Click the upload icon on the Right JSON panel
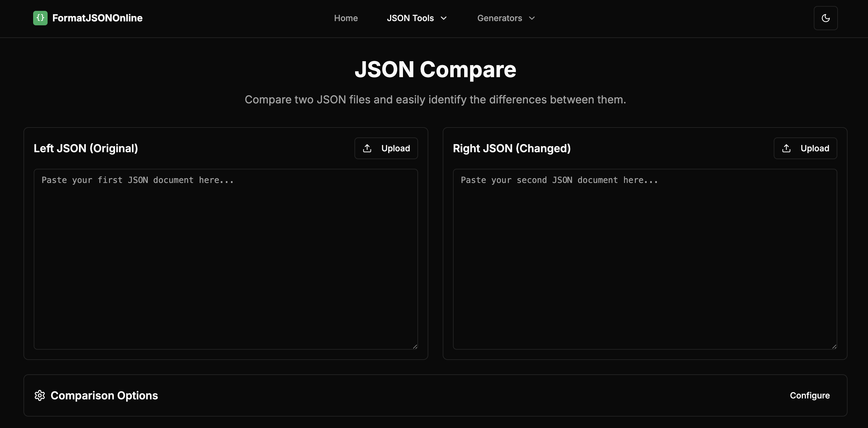Viewport: 868px width, 428px height. pos(786,148)
